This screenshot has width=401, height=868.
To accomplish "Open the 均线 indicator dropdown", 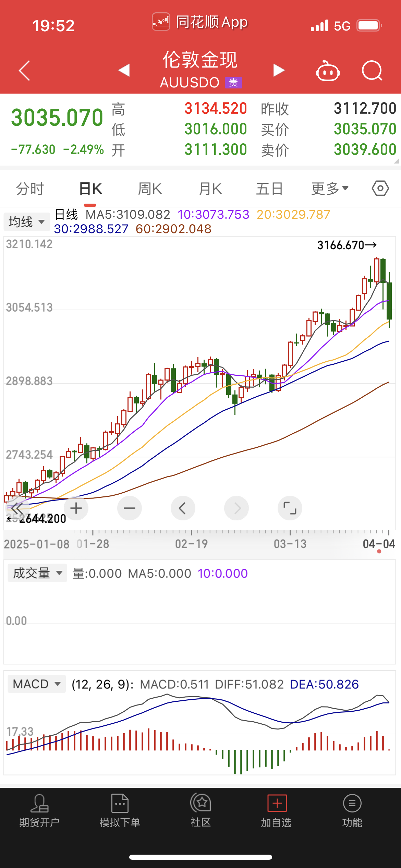I will [x=26, y=222].
